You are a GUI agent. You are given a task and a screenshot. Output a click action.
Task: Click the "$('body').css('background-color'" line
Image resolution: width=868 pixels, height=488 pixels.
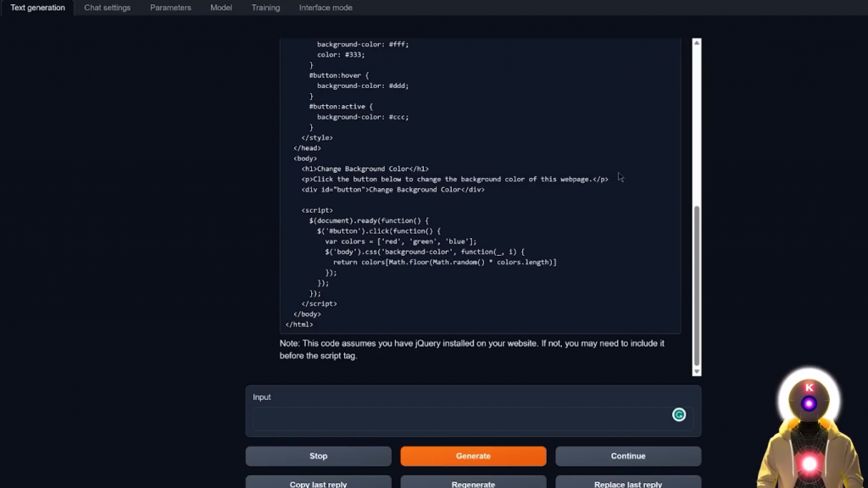click(425, 252)
